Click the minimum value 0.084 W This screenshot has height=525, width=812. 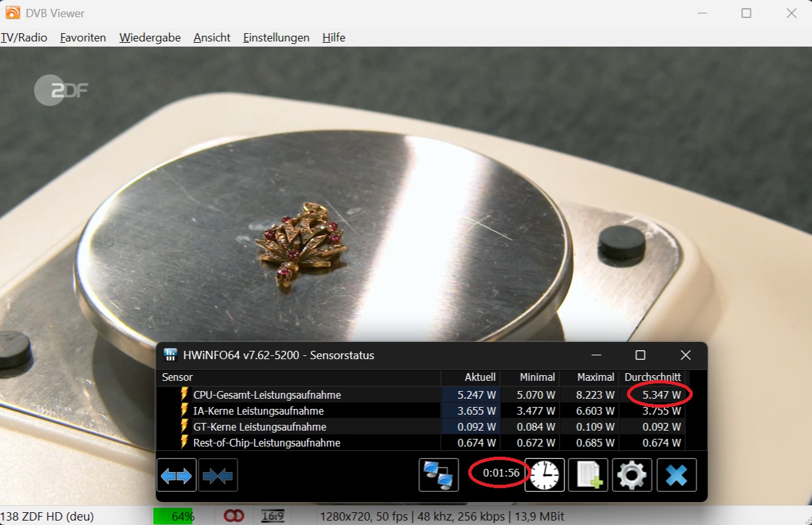click(536, 427)
